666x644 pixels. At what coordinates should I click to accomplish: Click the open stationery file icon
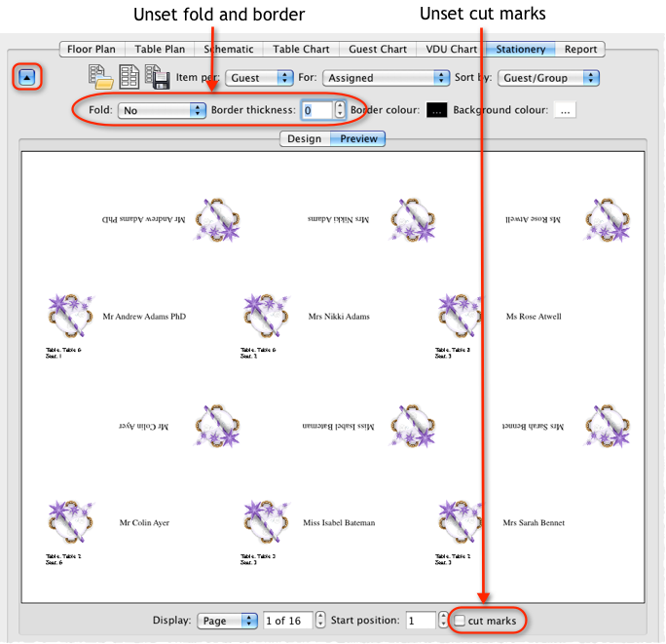[99, 77]
